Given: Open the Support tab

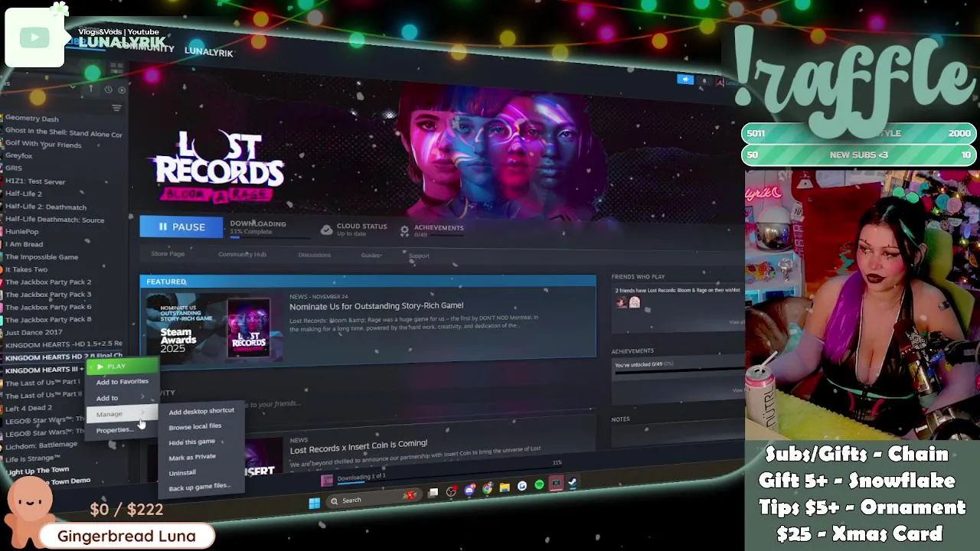Looking at the screenshot, I should coord(419,256).
